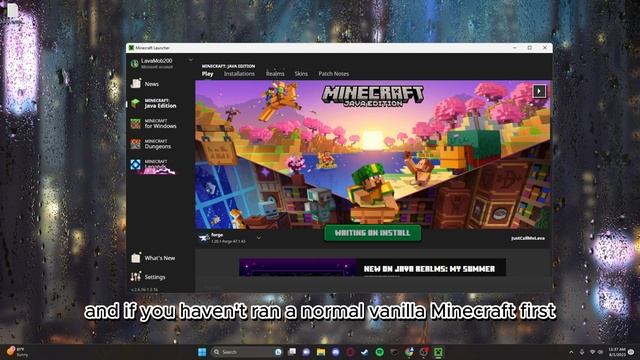Switch to the Skins tab
The width and height of the screenshot is (640, 360).
(301, 74)
